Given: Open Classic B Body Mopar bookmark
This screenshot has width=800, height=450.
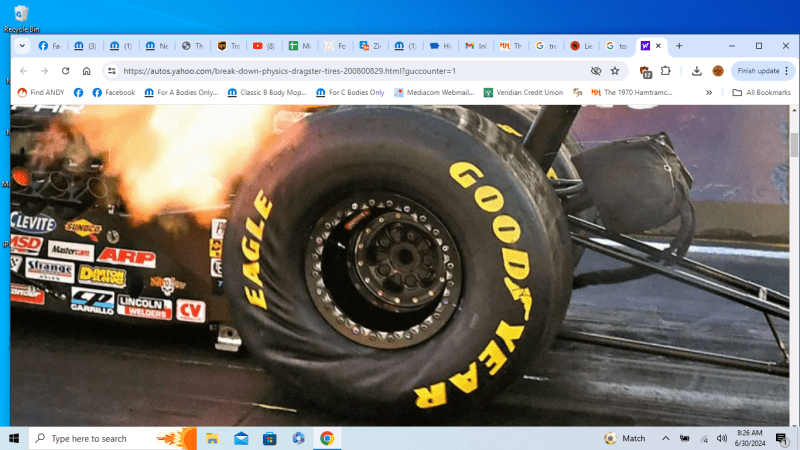Looking at the screenshot, I should tap(267, 92).
